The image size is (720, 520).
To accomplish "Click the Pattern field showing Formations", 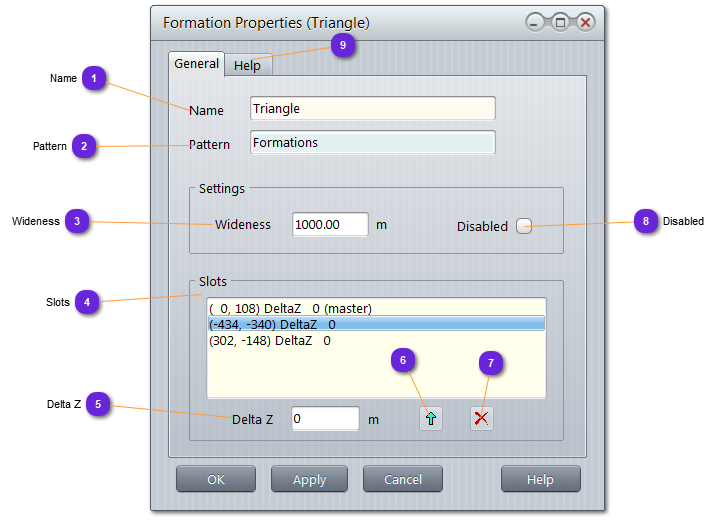I will (372, 143).
